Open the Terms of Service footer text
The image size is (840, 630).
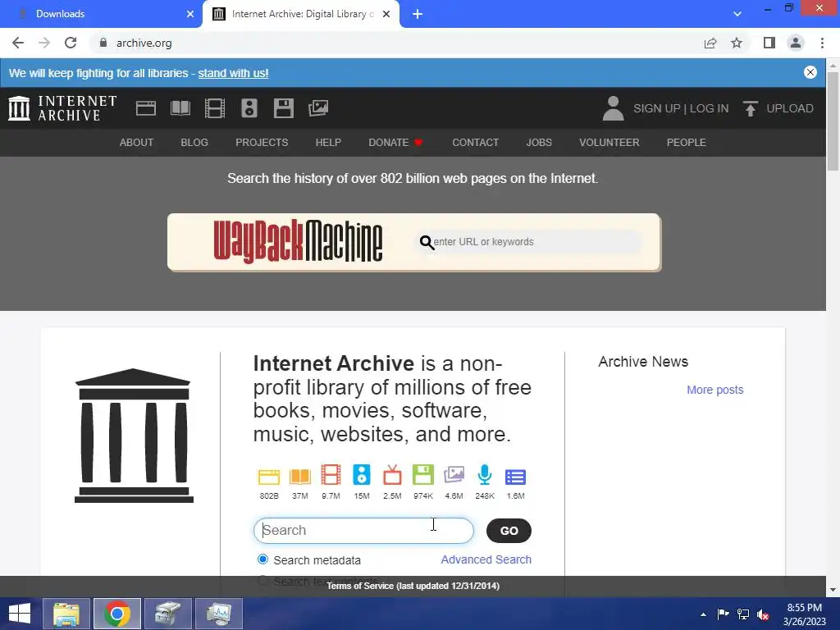click(x=413, y=586)
